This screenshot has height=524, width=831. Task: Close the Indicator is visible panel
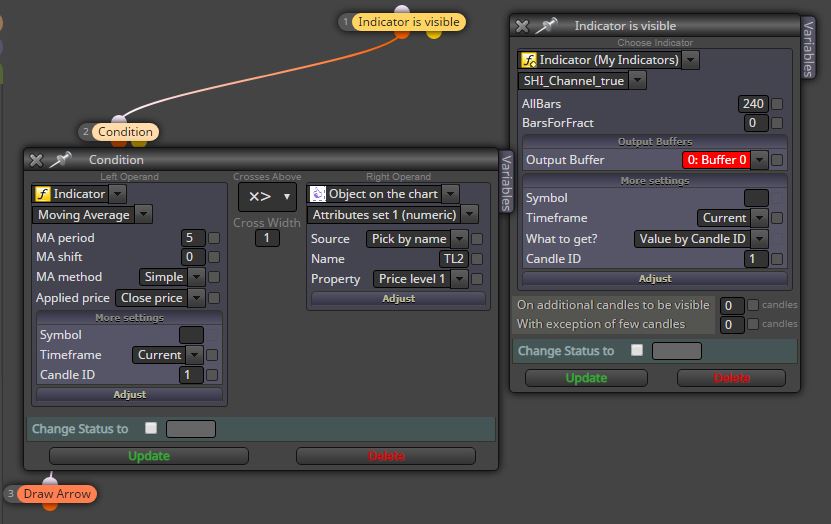click(x=522, y=26)
